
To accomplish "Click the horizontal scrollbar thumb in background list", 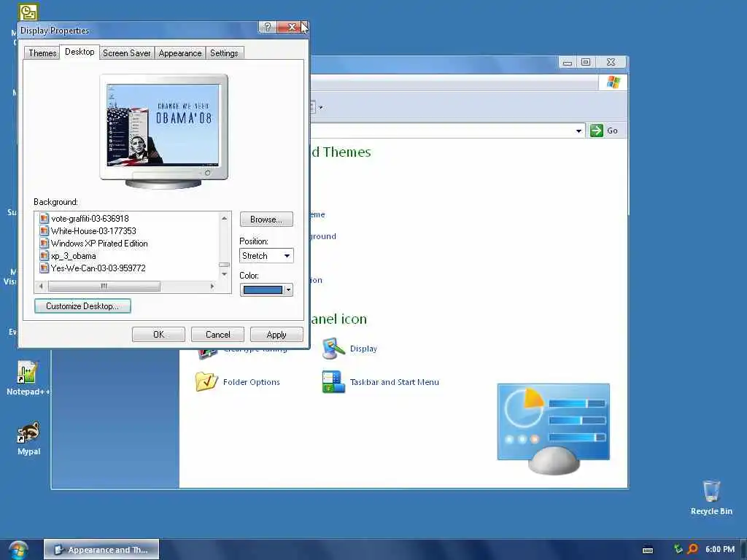I will click(104, 286).
